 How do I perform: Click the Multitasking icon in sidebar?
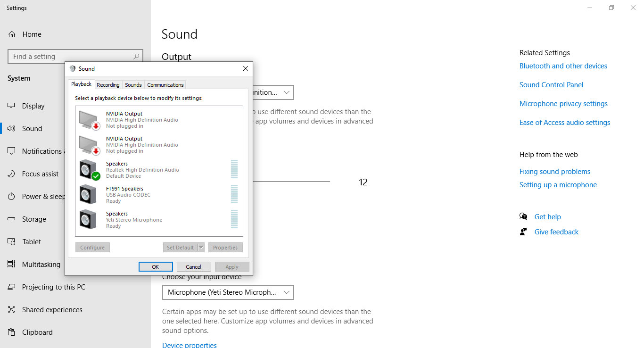point(12,265)
